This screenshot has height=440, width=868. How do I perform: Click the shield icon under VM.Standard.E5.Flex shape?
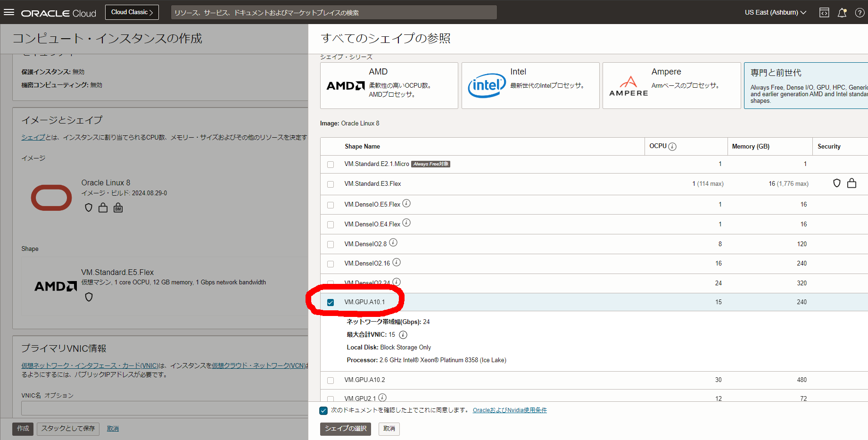coord(89,297)
